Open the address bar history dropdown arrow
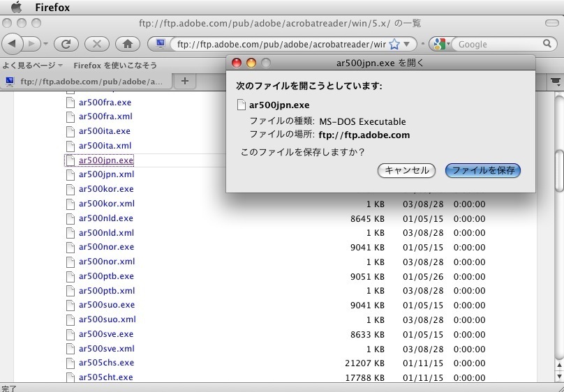The width and height of the screenshot is (564, 392). coord(407,44)
